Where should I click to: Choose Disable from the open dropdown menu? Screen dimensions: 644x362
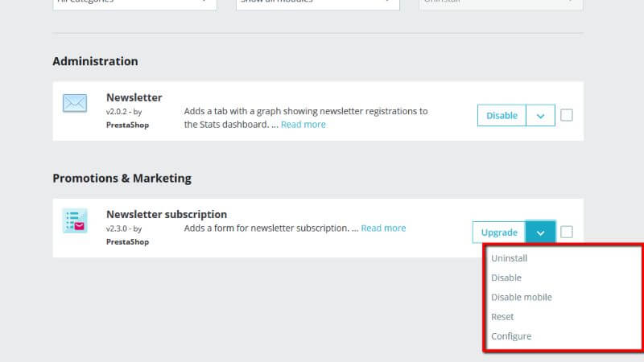click(x=506, y=278)
